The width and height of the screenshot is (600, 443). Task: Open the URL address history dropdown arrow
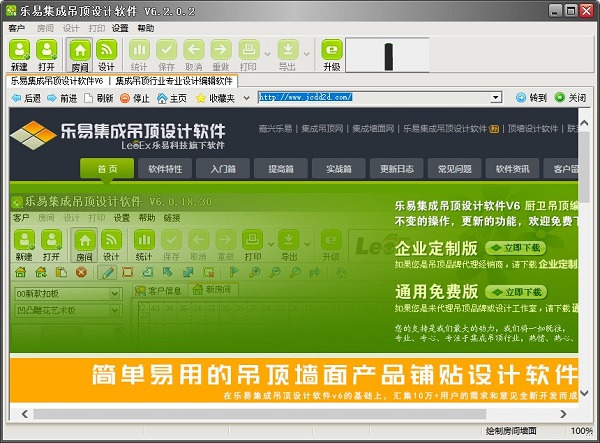[x=496, y=98]
